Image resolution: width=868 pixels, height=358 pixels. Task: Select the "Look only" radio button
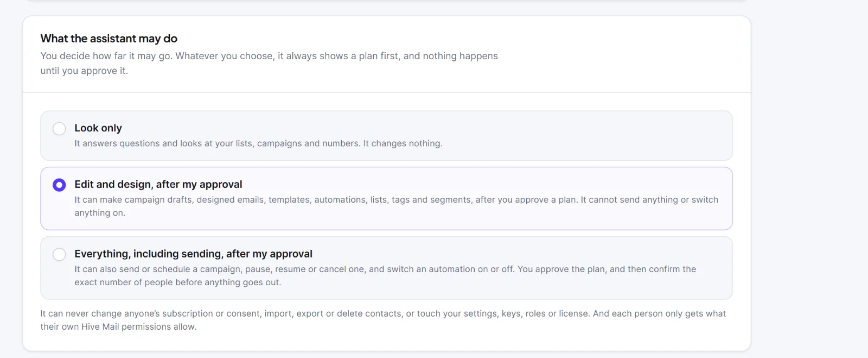coord(59,129)
